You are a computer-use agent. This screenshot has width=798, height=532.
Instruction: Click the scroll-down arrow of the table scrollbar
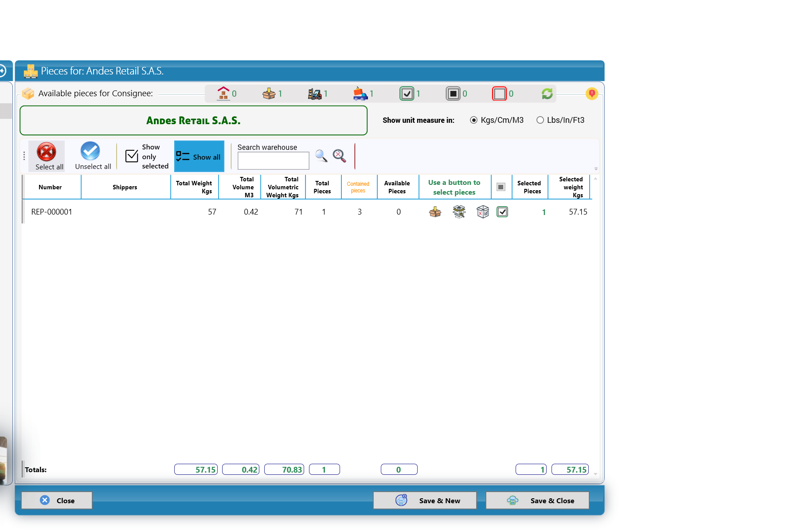click(595, 474)
